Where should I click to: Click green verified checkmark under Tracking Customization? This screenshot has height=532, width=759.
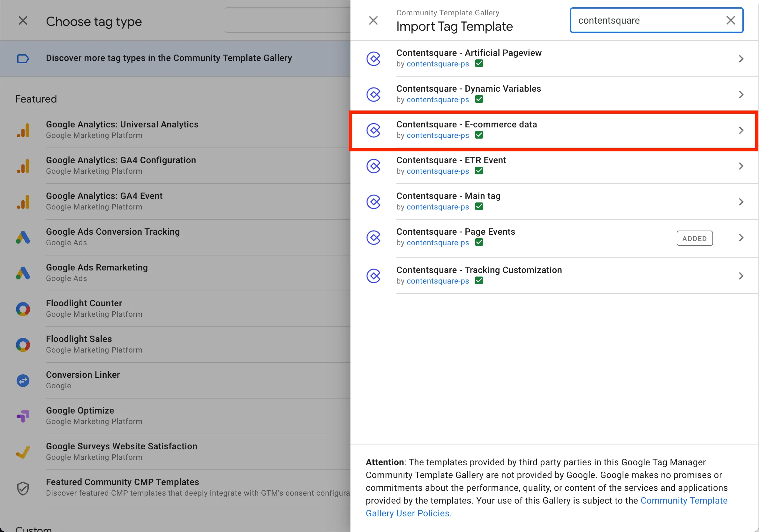click(479, 280)
